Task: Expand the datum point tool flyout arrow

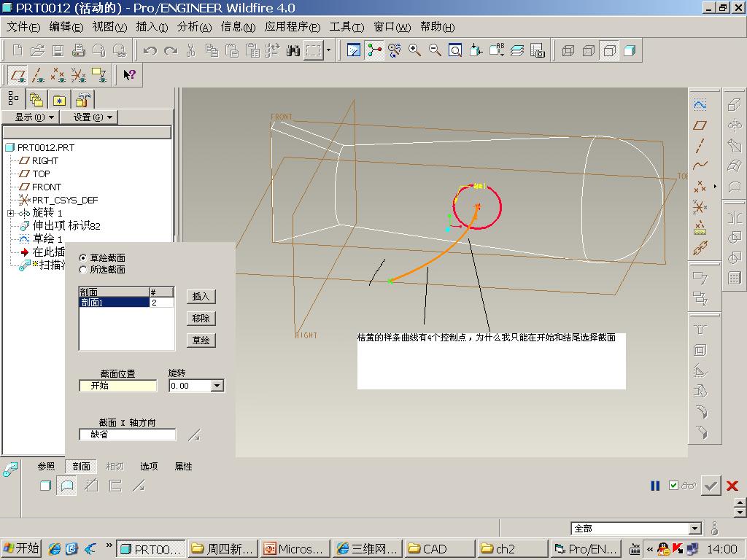Action: (715, 186)
